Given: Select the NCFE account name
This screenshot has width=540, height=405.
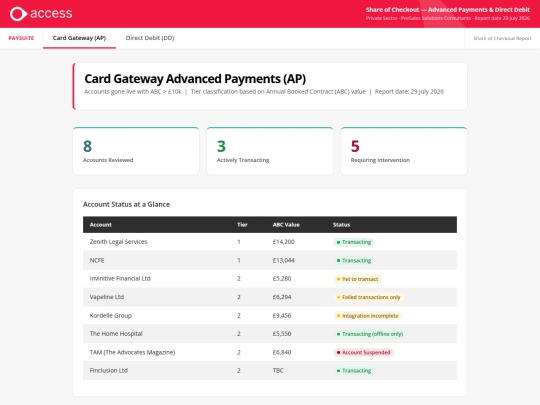Looking at the screenshot, I should tap(97, 260).
